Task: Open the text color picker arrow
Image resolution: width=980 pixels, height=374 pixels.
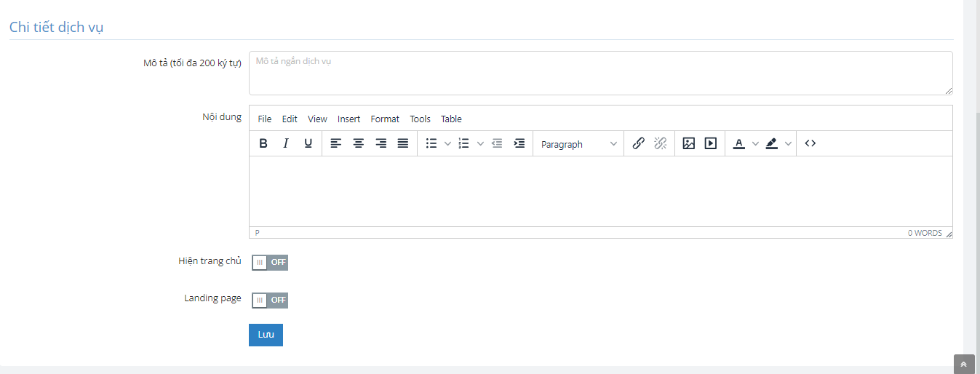Action: point(755,144)
